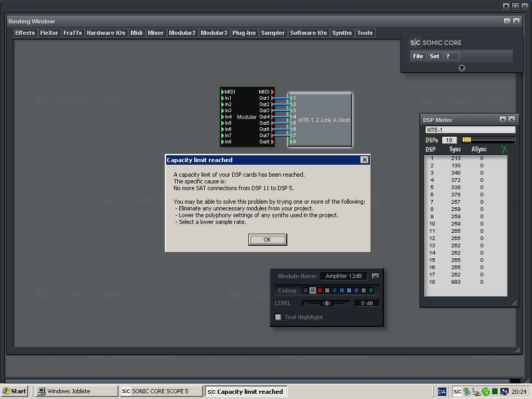The height and width of the screenshot is (399, 532).
Task: Click the MIDI output port on Modular module
Action: [x=273, y=92]
